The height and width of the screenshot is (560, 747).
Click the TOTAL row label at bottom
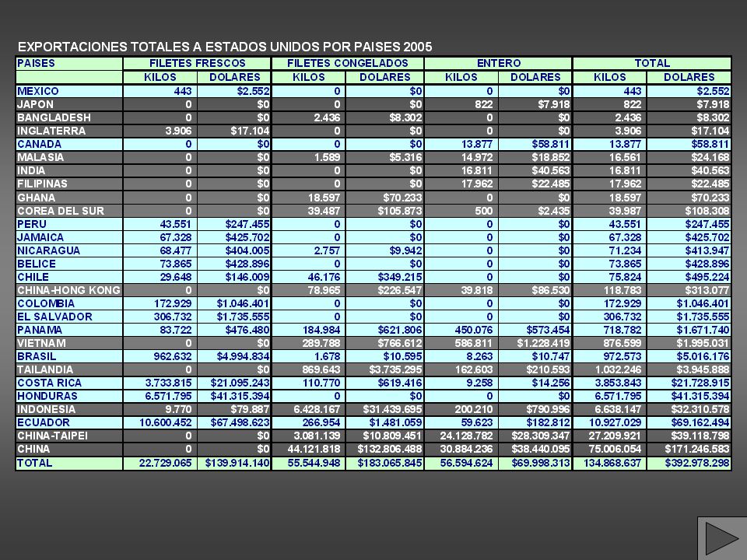35,463
